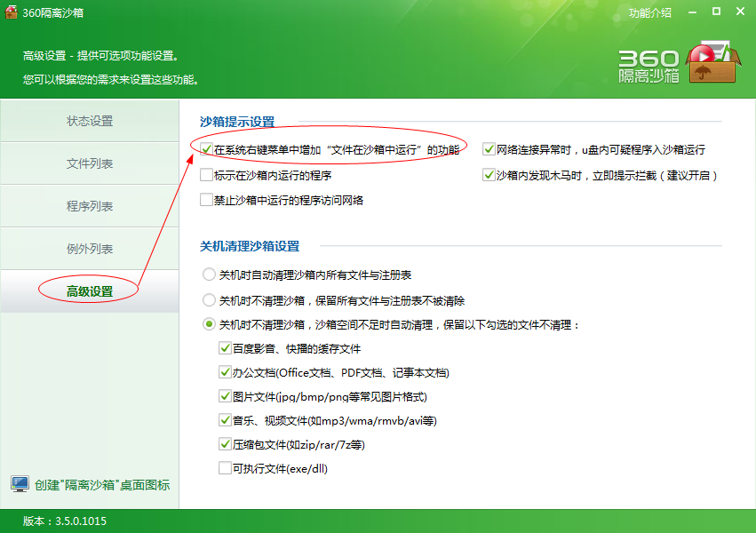The width and height of the screenshot is (756, 533).
Task: Open the 功能介绍 link in title bar
Action: coord(649,12)
